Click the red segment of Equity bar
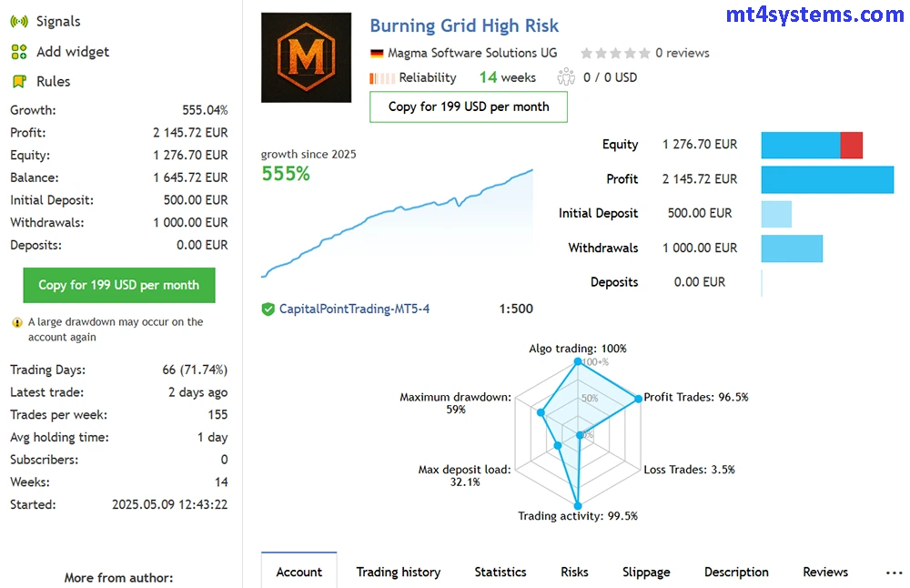The height and width of the screenshot is (588, 910). pos(851,145)
